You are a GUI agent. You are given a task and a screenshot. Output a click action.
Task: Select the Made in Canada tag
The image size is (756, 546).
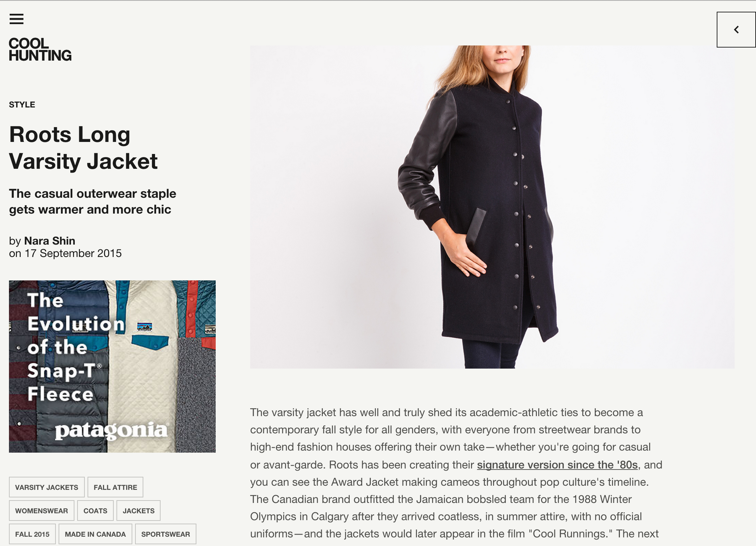[x=95, y=534]
